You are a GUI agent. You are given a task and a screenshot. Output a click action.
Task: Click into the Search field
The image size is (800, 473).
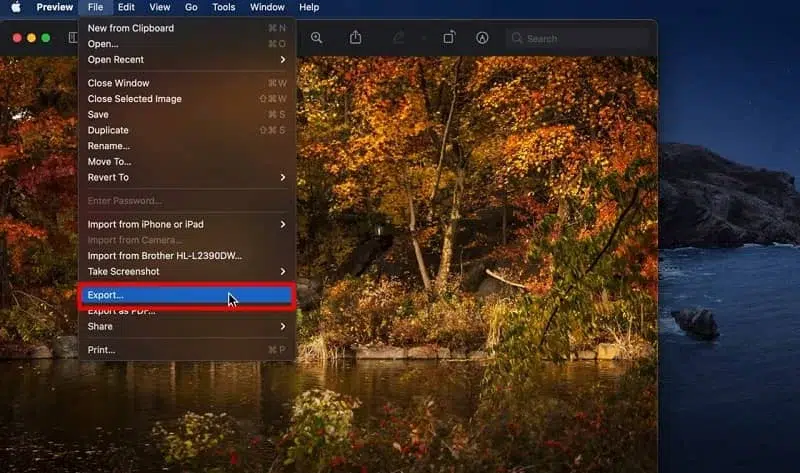tap(578, 38)
